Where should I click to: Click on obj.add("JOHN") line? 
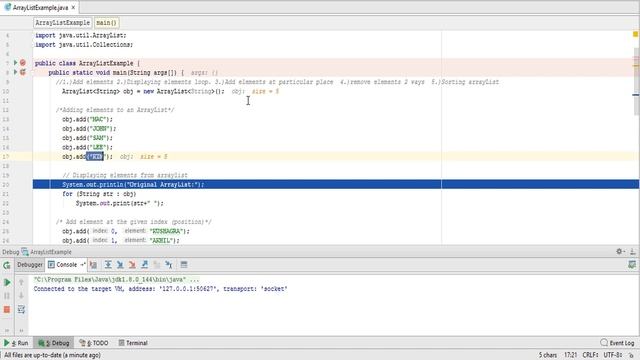tap(89, 129)
